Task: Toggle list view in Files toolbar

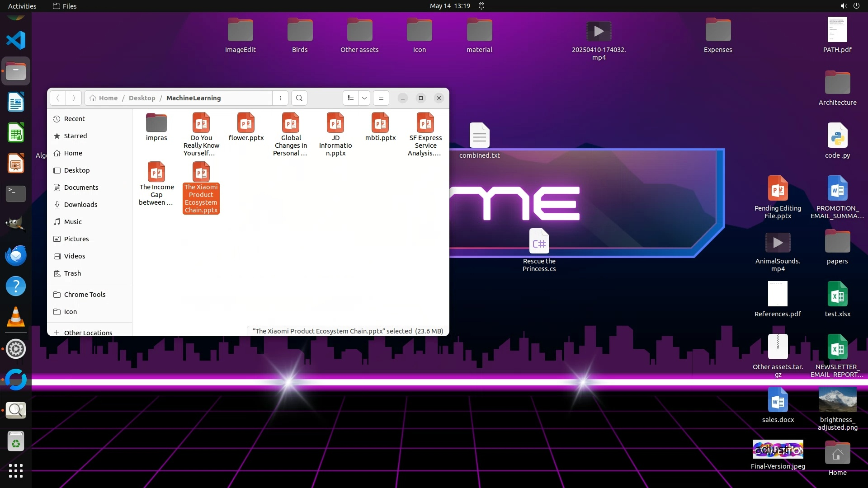Action: 351,98
